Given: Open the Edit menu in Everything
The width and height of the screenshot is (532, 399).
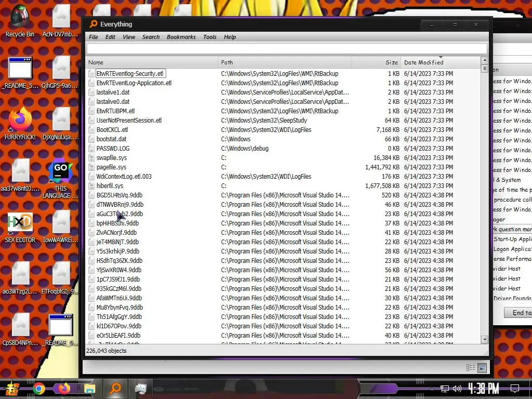Looking at the screenshot, I should coord(110,37).
